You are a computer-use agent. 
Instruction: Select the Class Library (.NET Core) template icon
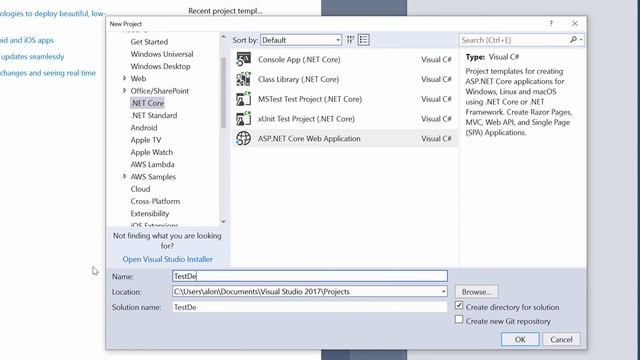(244, 79)
